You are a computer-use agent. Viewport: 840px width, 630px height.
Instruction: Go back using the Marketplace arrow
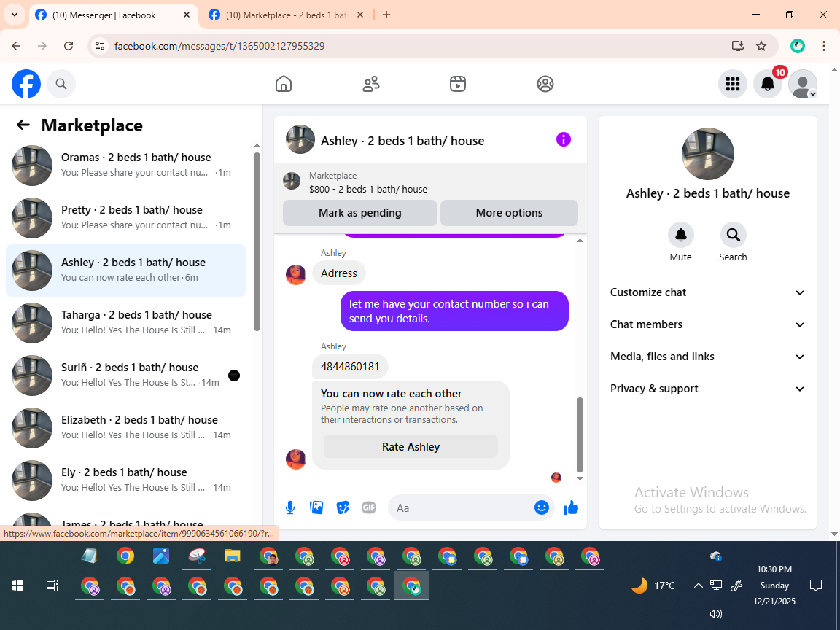tap(23, 125)
